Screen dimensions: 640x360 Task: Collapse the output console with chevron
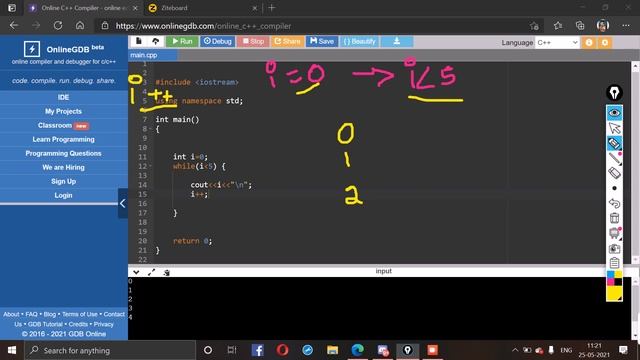[136, 272]
